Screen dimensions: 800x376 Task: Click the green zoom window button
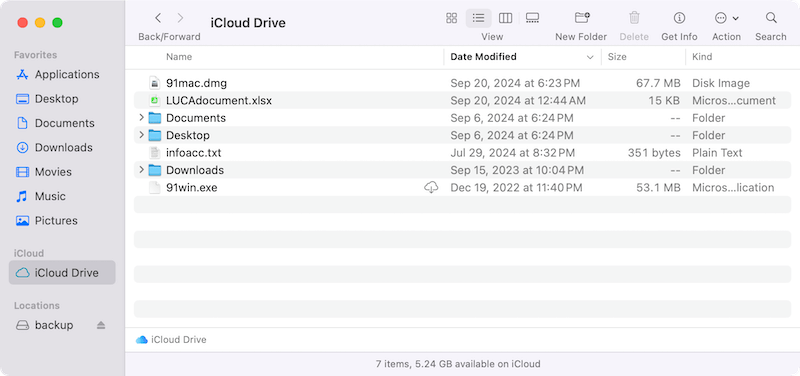[x=58, y=22]
